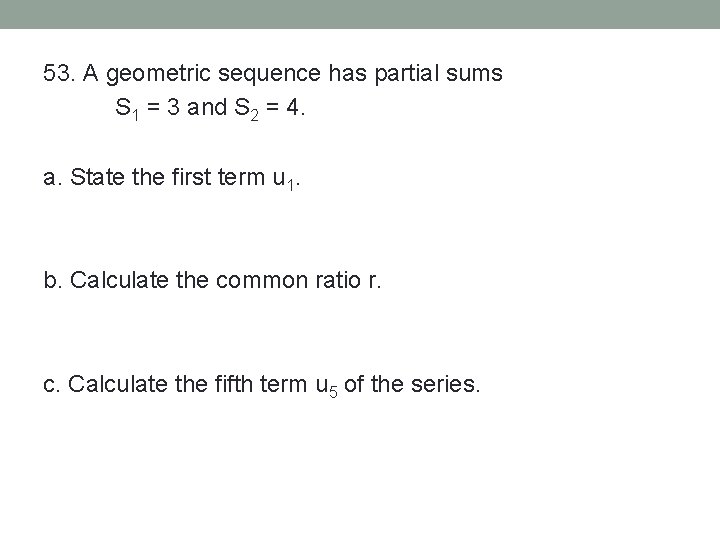Click the part "b." label
Image resolution: width=720 pixels, height=540 pixels.
52,280
